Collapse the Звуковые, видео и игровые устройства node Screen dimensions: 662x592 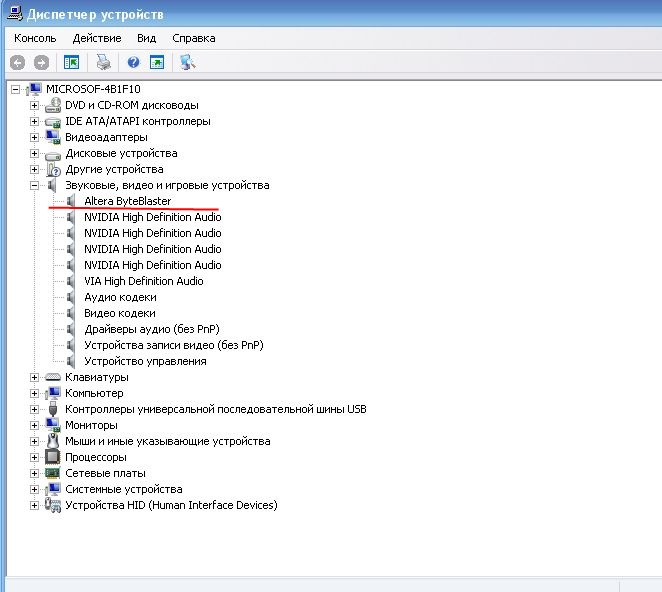tap(34, 185)
